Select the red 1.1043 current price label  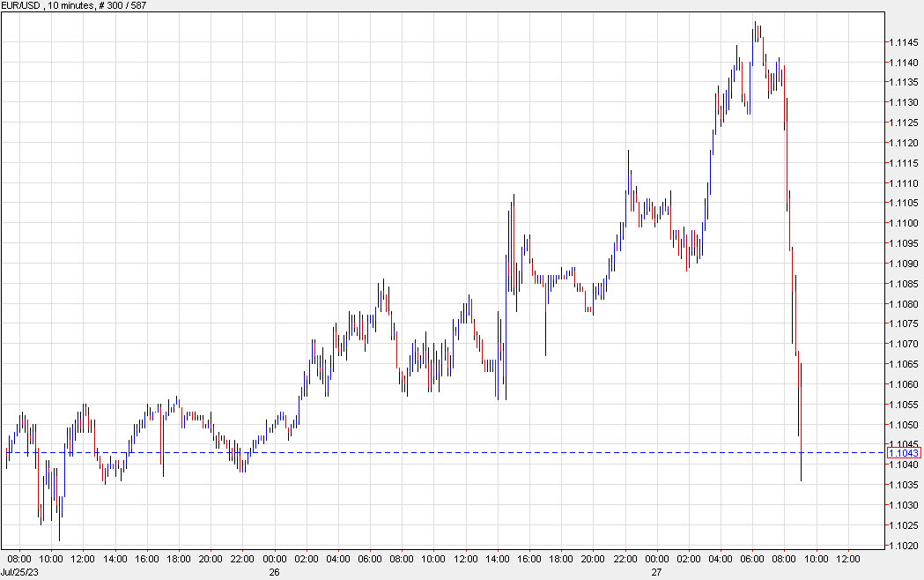(904, 453)
